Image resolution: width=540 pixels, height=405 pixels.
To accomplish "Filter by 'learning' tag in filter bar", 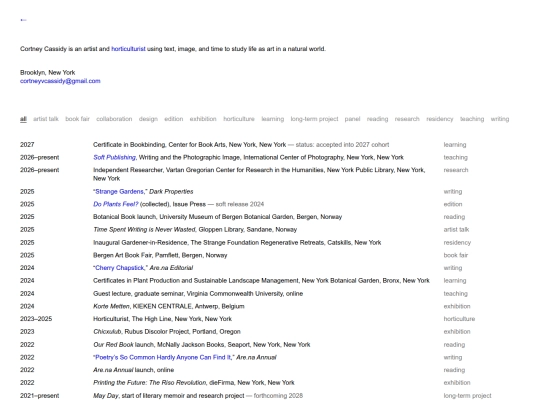I will point(272,119).
